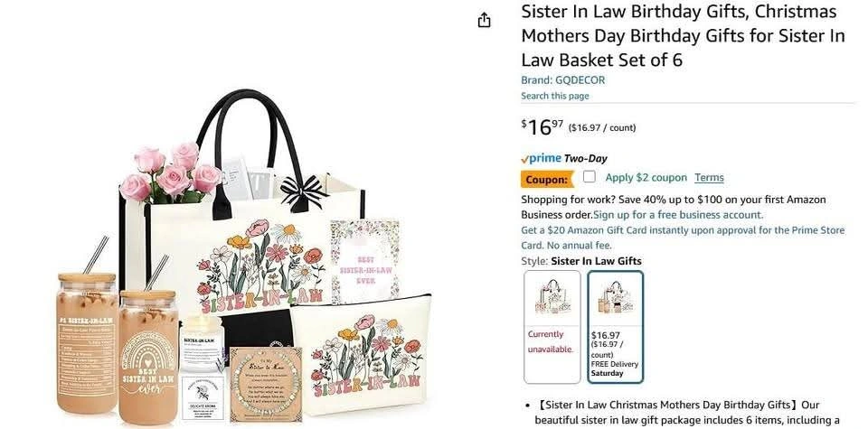868x429 pixels.
Task: Click the share icon above product image
Action: [x=485, y=21]
